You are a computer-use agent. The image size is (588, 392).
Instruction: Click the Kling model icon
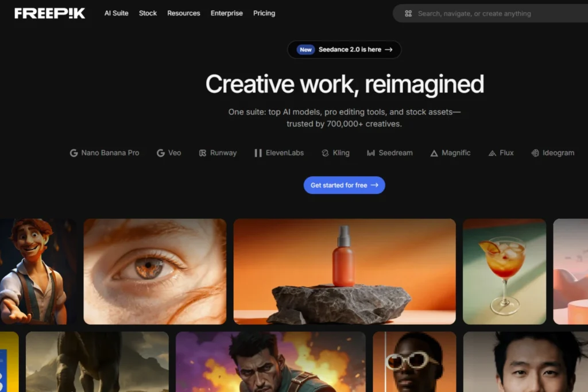point(326,153)
